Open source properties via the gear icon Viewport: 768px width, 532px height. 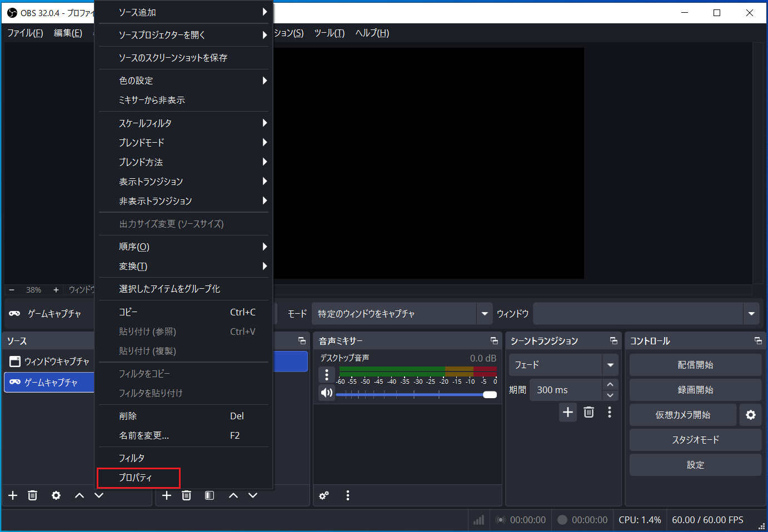(x=56, y=495)
